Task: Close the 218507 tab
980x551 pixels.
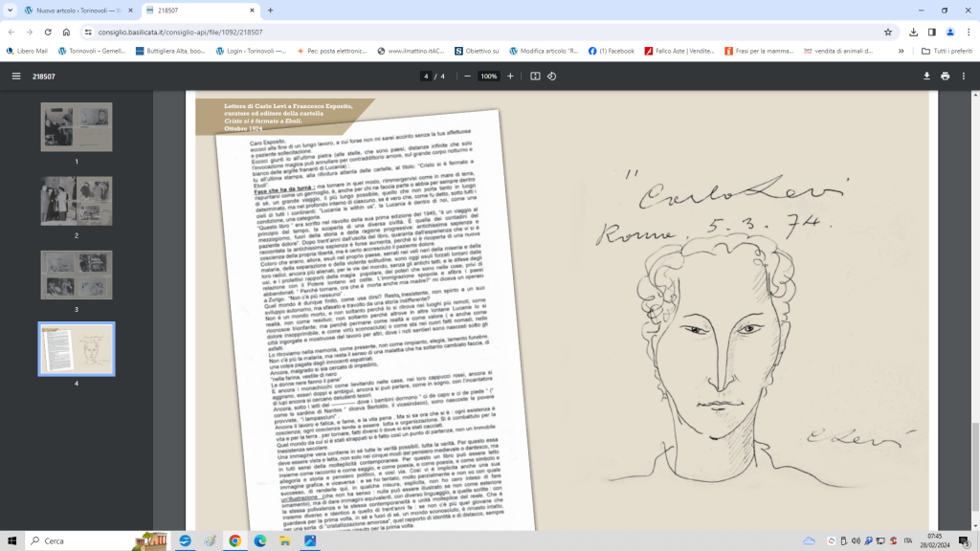Action: pos(252,10)
